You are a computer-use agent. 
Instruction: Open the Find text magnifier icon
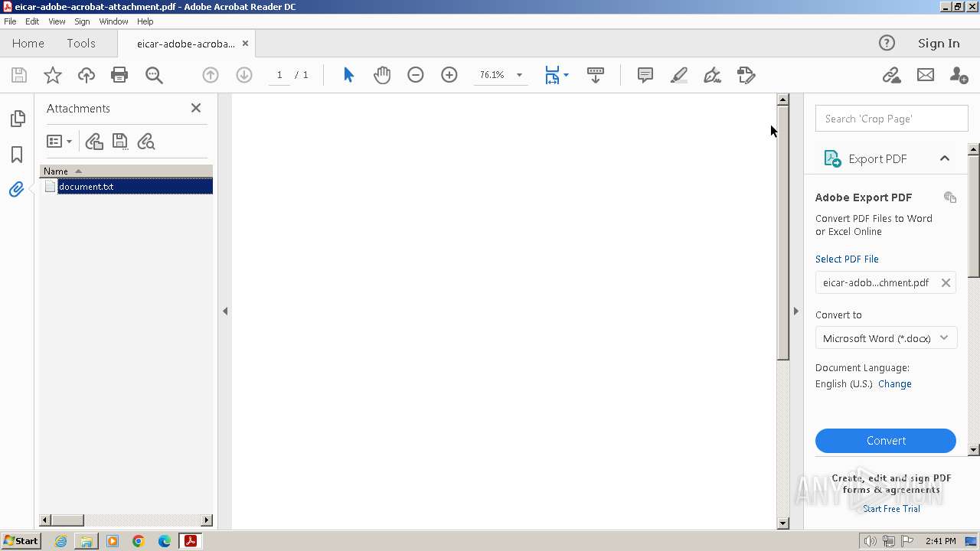point(154,75)
